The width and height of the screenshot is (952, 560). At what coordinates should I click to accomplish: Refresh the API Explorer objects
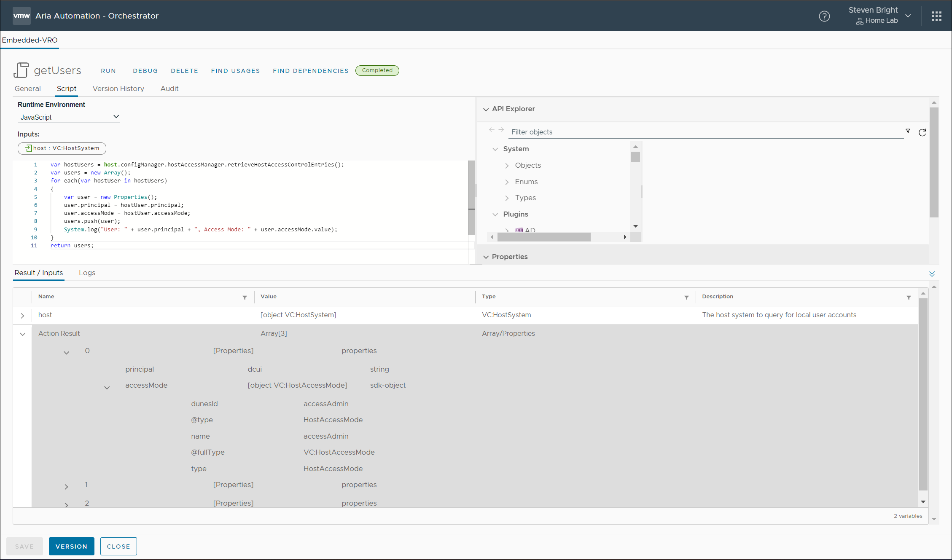[922, 132]
